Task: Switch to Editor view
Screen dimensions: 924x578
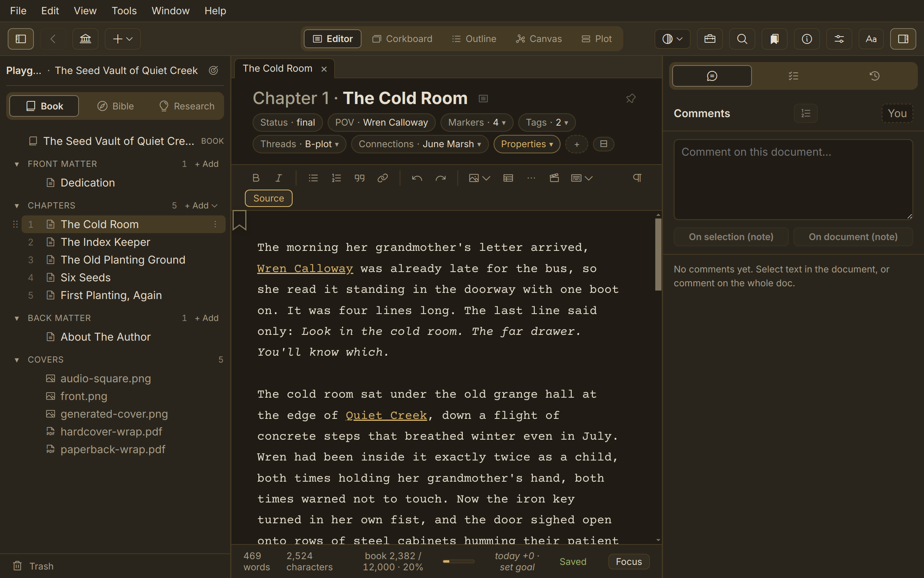Action: (x=333, y=39)
